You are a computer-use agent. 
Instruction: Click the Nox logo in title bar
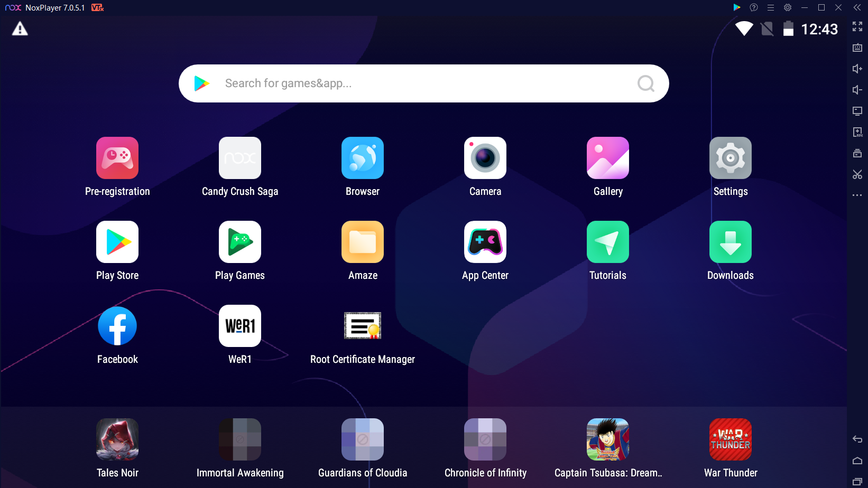click(13, 7)
